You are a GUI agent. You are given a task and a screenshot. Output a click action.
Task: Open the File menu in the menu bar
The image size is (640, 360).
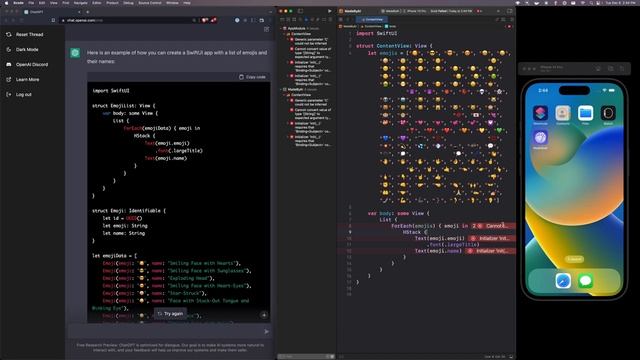coord(31,3)
